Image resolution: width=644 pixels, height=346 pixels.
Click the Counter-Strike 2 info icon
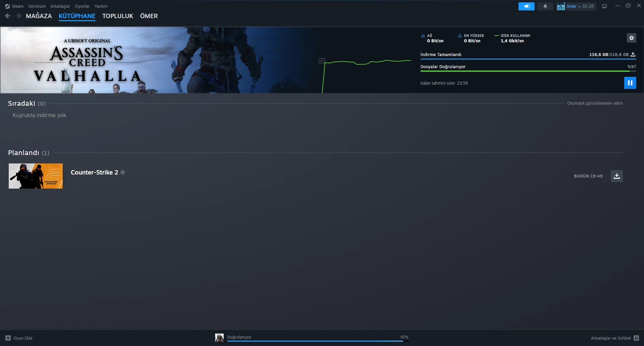(x=122, y=172)
